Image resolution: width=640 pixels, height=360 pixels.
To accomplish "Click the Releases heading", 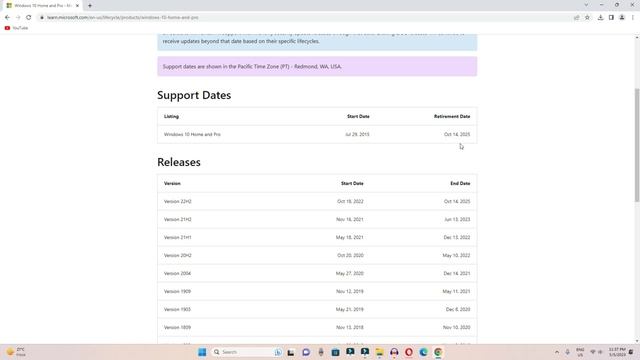I will tap(179, 162).
